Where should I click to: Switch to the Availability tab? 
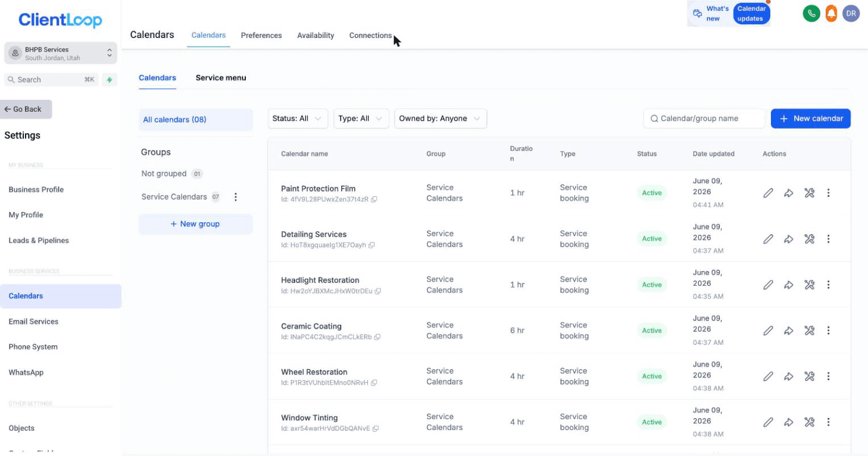pos(316,35)
